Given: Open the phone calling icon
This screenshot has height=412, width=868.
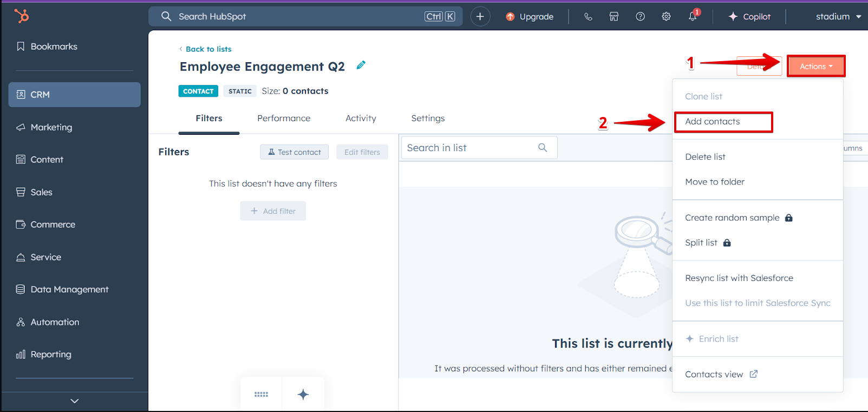Looking at the screenshot, I should click(588, 17).
